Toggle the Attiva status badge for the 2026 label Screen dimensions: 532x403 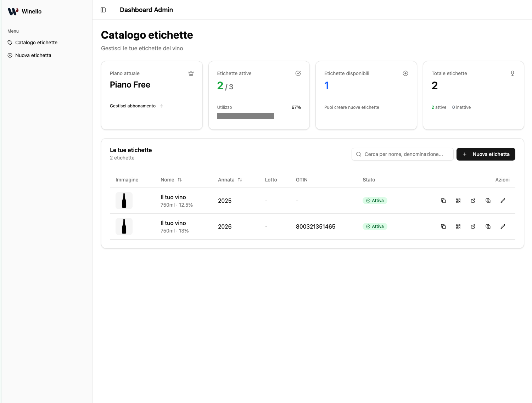point(375,226)
